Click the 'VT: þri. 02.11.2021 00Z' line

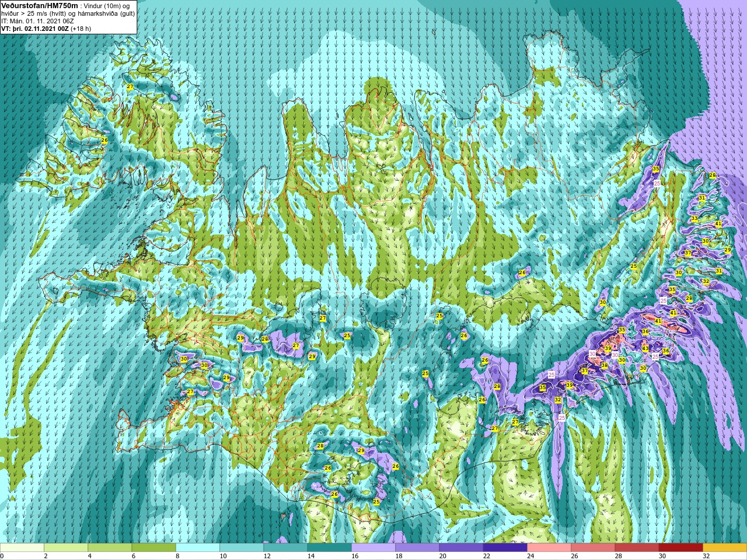(35, 29)
